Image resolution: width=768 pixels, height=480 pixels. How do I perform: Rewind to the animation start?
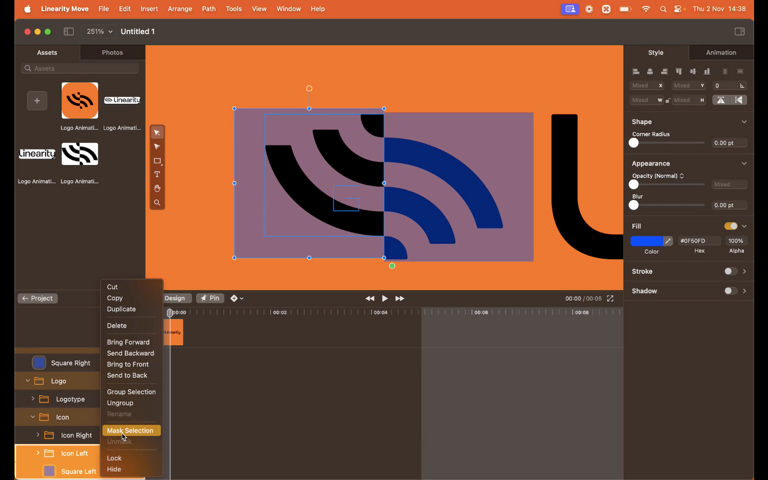click(370, 298)
